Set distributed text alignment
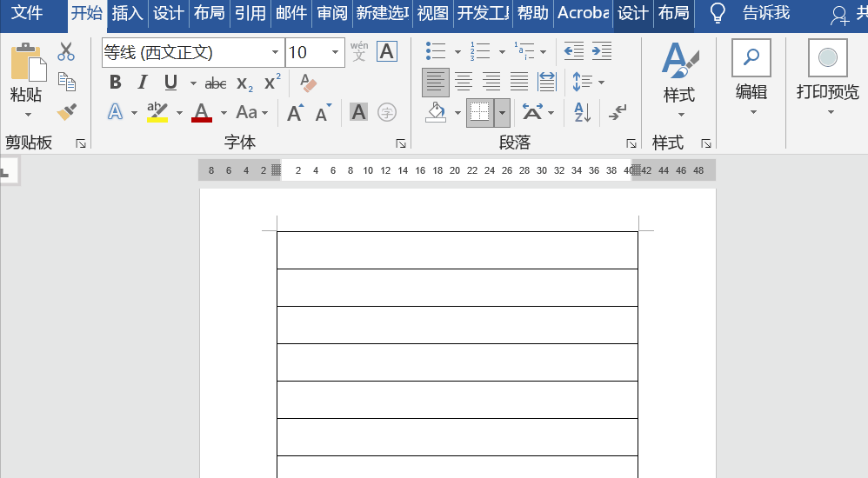Image resolution: width=868 pixels, height=478 pixels. click(x=546, y=82)
